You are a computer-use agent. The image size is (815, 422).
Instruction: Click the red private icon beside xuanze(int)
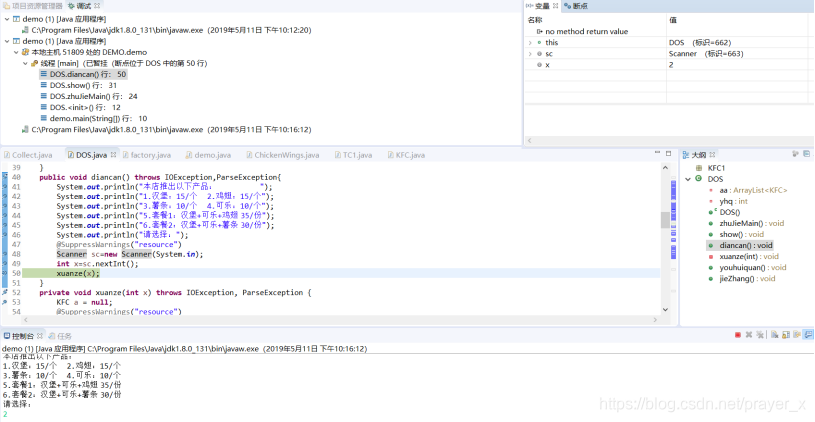[x=711, y=257]
